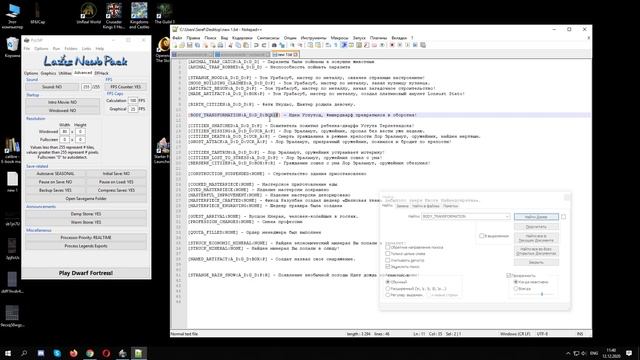The width and height of the screenshot is (640, 360).
Task: Click the Zoom Out toolbar icon
Action: pyautogui.click(x=301, y=45)
